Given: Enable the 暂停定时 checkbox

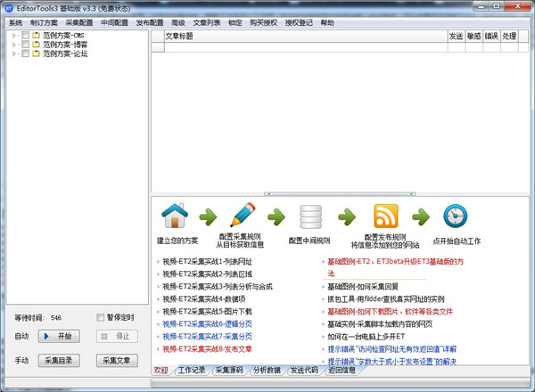Looking at the screenshot, I should point(100,318).
